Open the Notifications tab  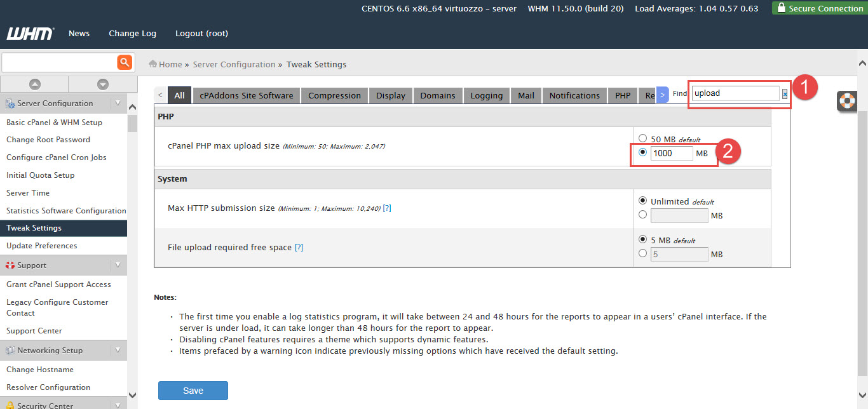point(574,95)
